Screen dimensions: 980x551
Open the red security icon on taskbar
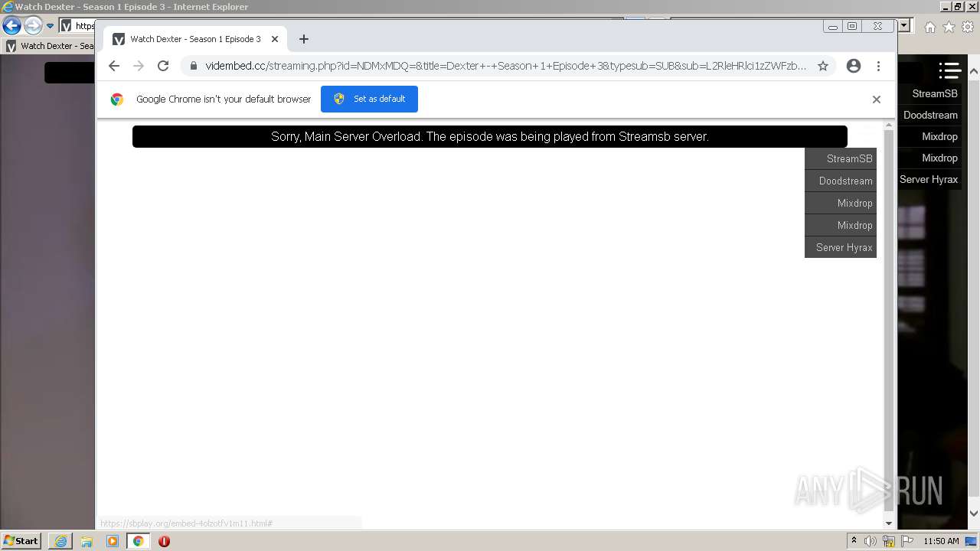(164, 541)
